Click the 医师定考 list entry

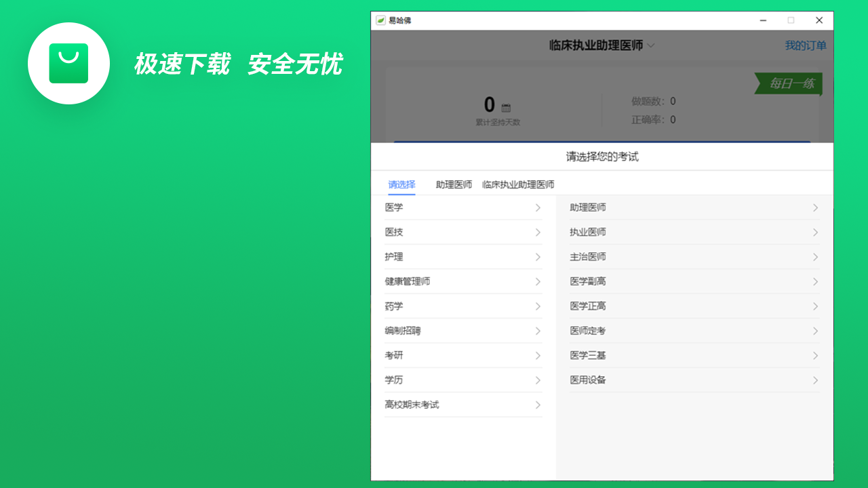coord(587,331)
